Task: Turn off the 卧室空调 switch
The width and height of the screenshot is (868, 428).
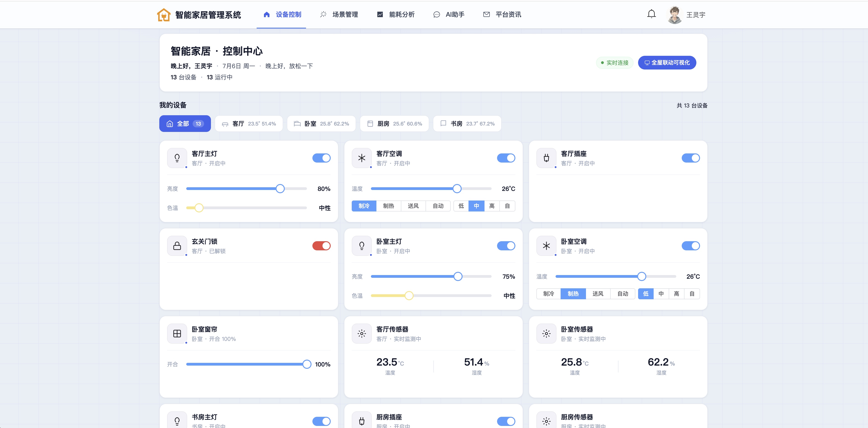Action: point(690,246)
